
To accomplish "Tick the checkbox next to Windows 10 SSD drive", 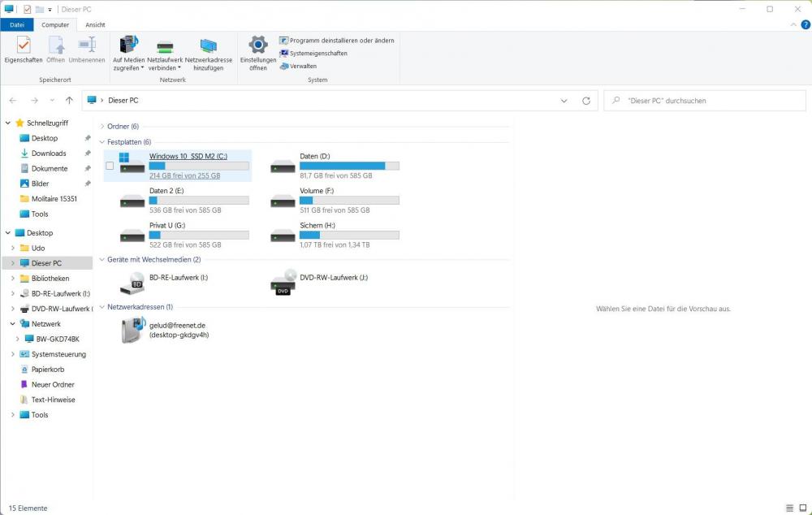I will [110, 166].
